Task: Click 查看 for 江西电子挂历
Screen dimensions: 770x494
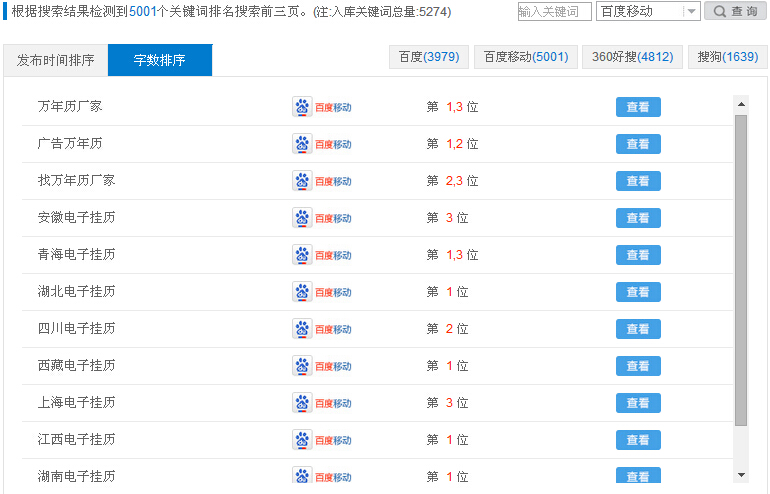Action: [x=638, y=440]
